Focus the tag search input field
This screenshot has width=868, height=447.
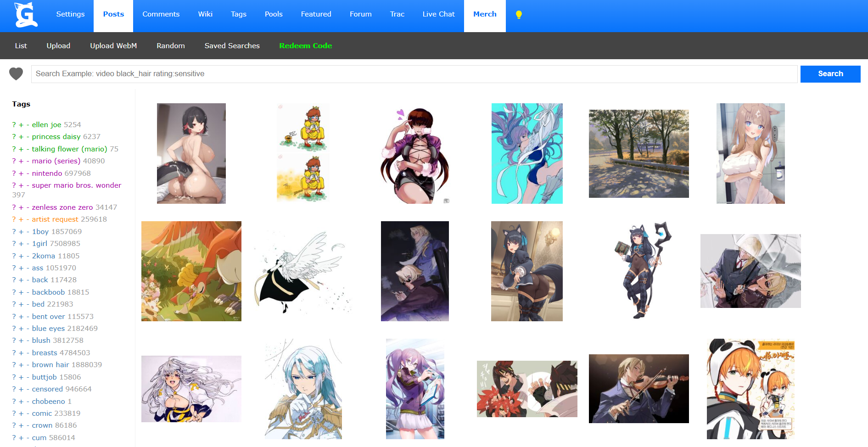[414, 74]
